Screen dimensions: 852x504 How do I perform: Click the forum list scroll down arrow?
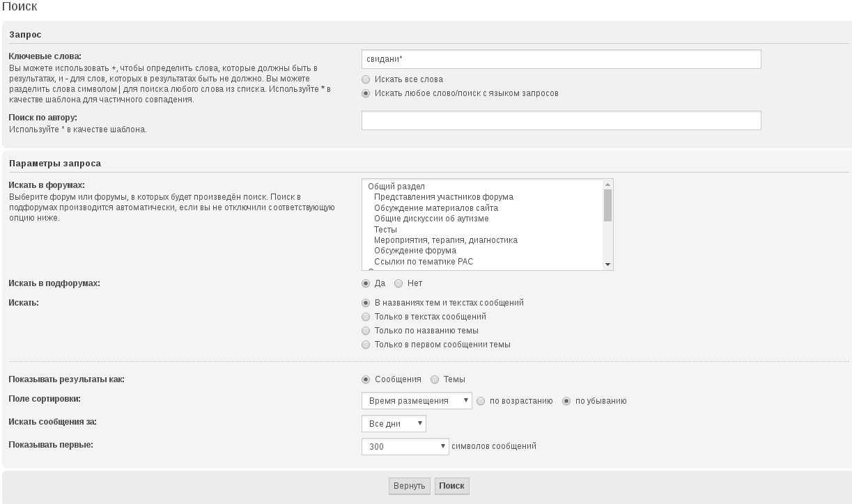tap(608, 265)
